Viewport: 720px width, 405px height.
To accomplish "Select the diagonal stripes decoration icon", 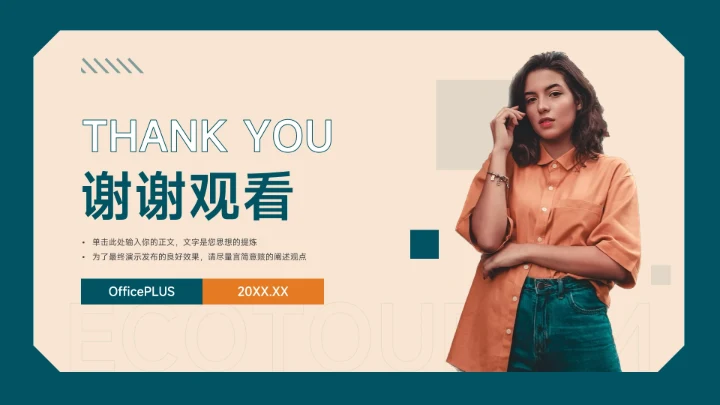I will click(x=112, y=66).
